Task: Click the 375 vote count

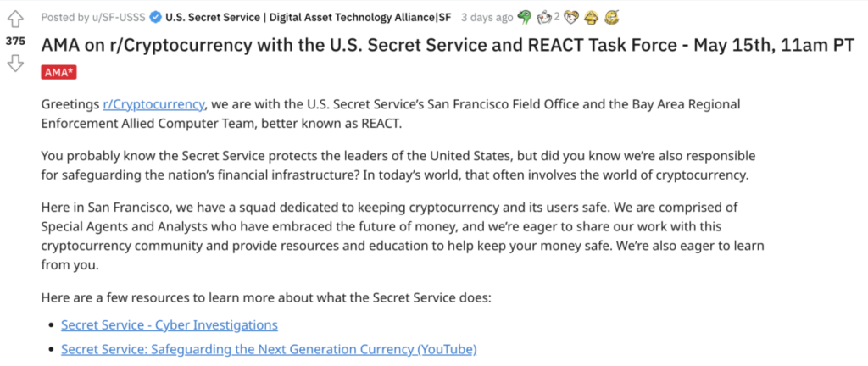Action: click(x=15, y=42)
